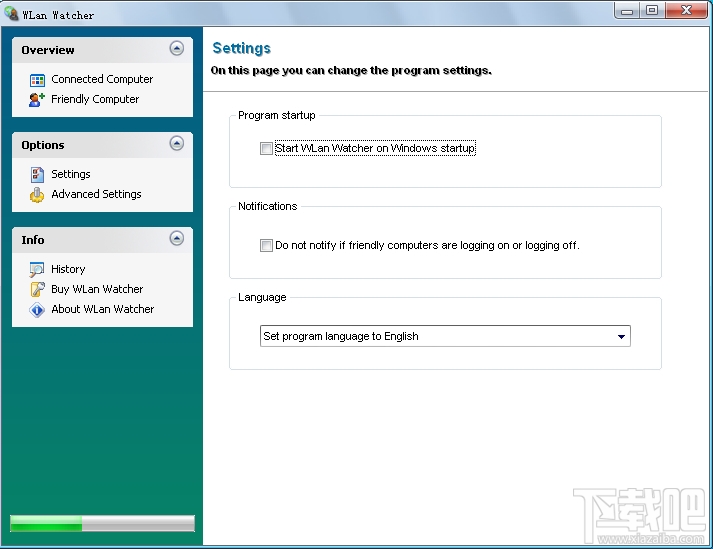
Task: Collapse the Overview panel
Action: click(177, 48)
